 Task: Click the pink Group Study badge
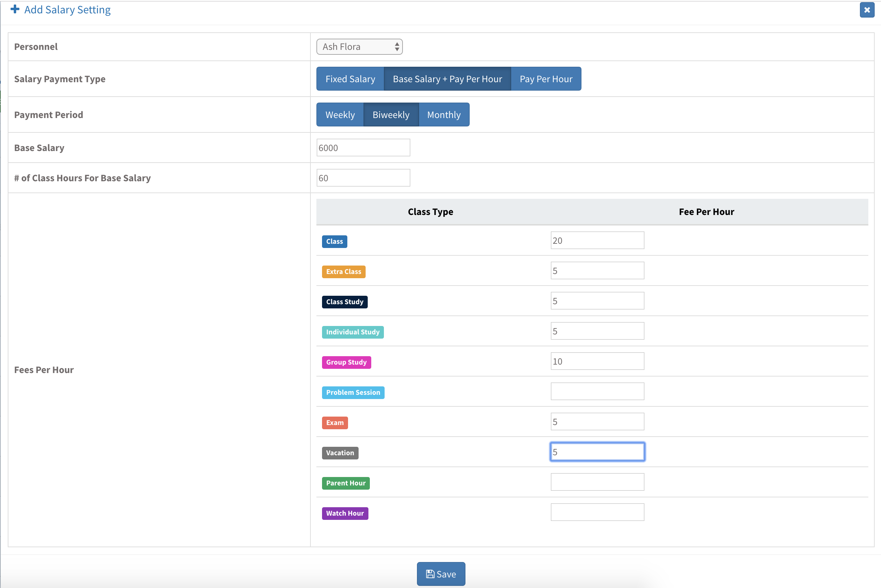tap(346, 362)
